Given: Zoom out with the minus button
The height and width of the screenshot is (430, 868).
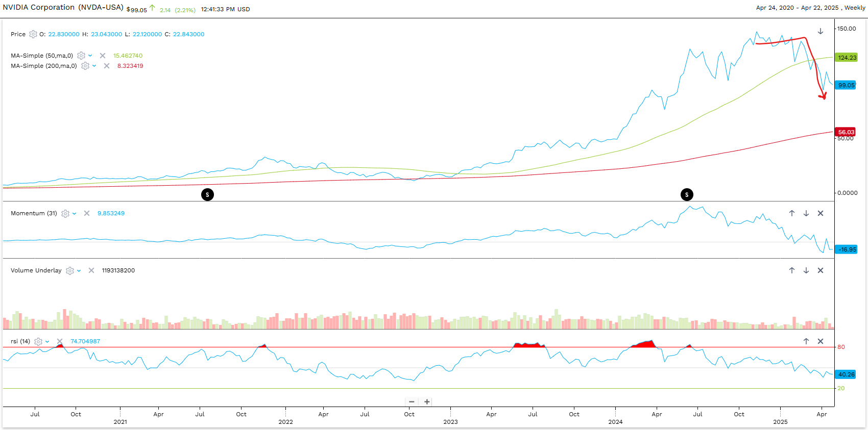Looking at the screenshot, I should (x=412, y=402).
